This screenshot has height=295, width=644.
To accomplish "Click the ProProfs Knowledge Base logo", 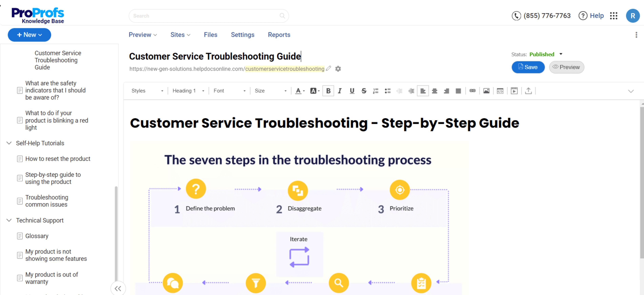I will click(x=38, y=15).
